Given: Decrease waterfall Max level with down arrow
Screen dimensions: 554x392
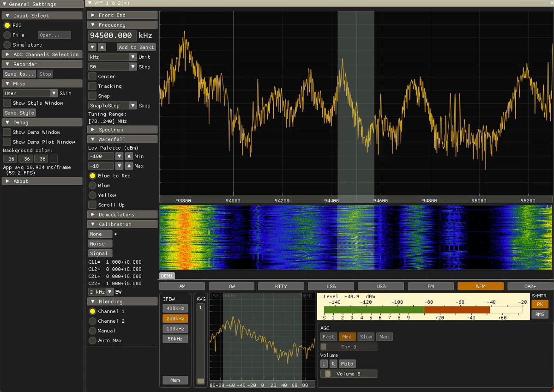Looking at the screenshot, I should pyautogui.click(x=119, y=166).
